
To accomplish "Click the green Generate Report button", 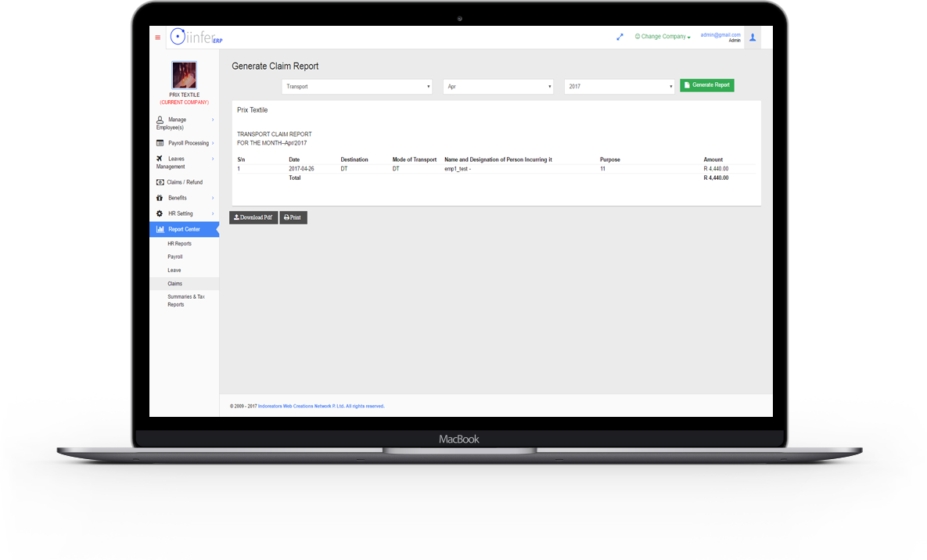I will (707, 85).
